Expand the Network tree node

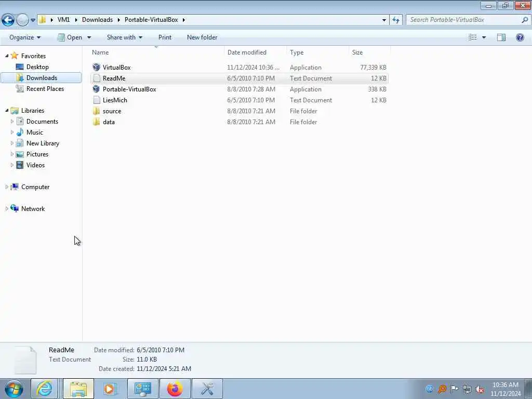pyautogui.click(x=6, y=208)
